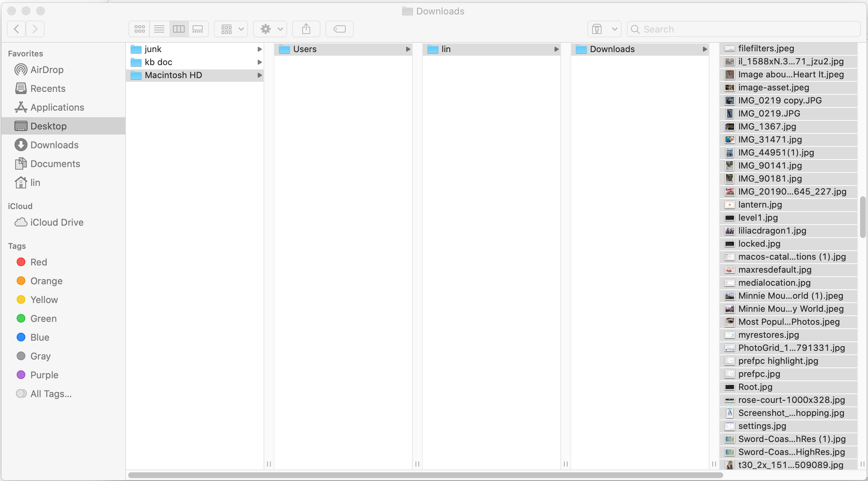Click the Share button in the toolbar
This screenshot has height=481, width=868.
point(306,29)
